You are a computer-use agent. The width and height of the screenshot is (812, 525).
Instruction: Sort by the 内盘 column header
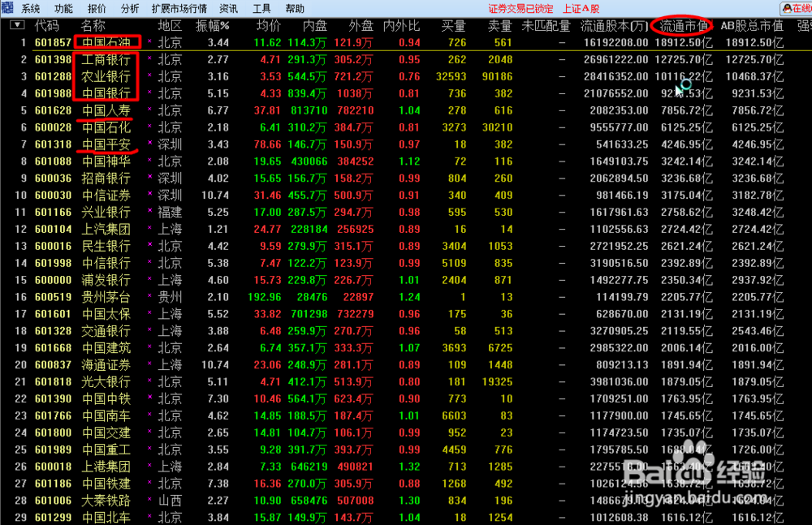pos(315,26)
